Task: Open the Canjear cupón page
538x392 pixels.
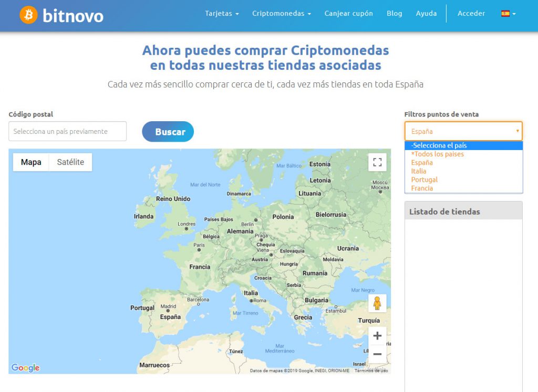Action: [x=348, y=14]
